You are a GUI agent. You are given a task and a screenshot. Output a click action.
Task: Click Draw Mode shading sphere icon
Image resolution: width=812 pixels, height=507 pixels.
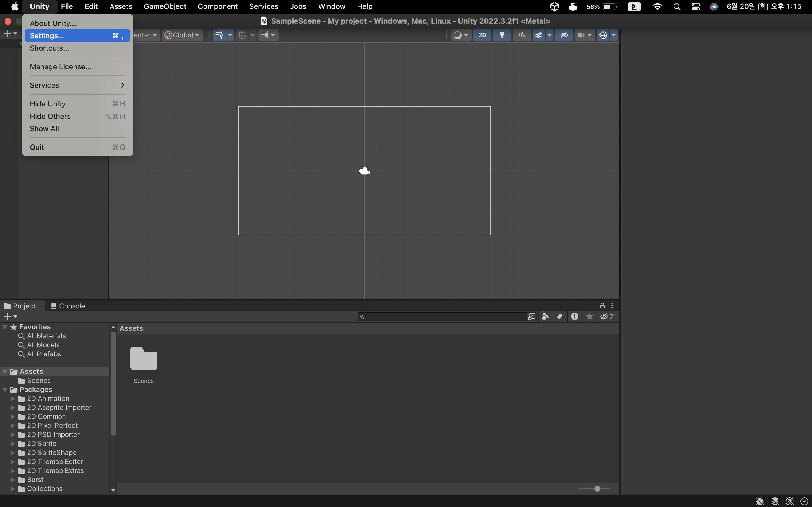tap(457, 35)
